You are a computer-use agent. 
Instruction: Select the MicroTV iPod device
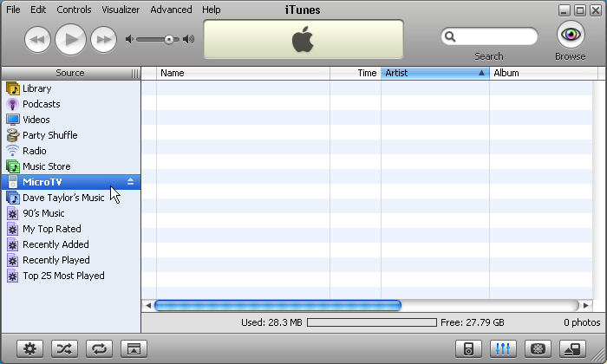71,182
